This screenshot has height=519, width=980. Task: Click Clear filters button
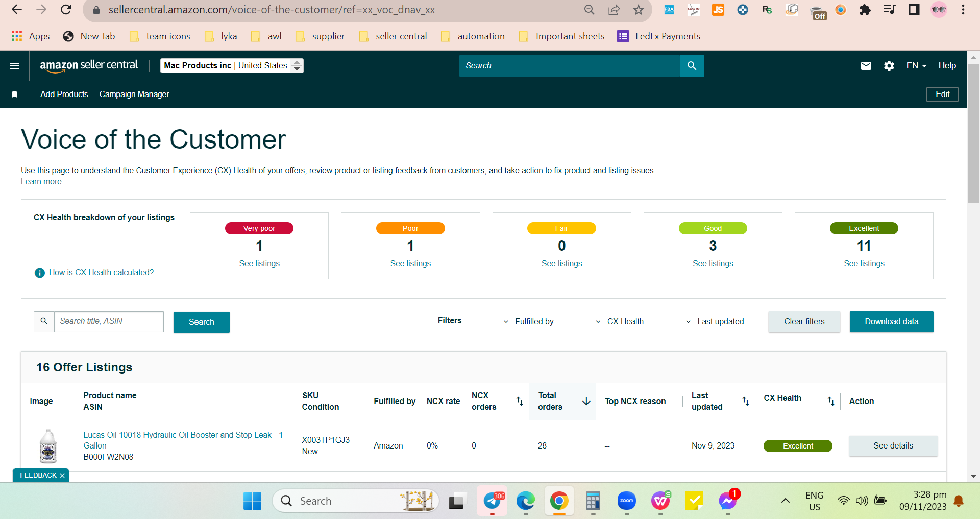pos(804,322)
